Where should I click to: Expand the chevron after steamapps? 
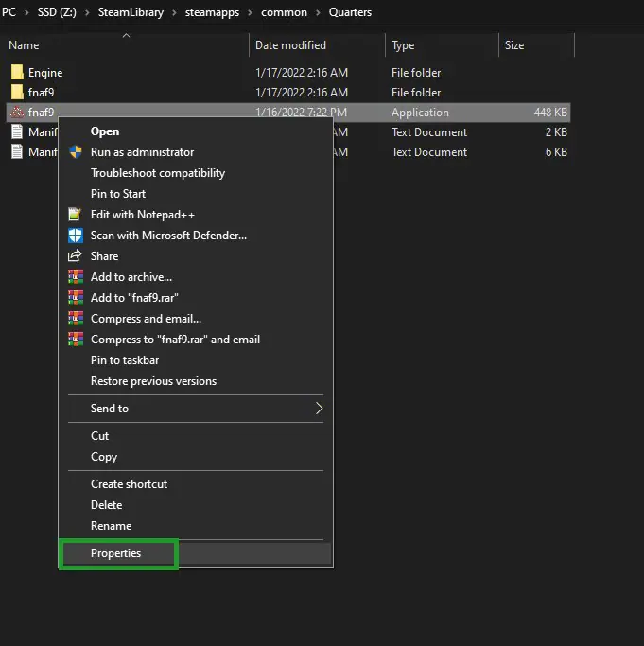click(250, 13)
